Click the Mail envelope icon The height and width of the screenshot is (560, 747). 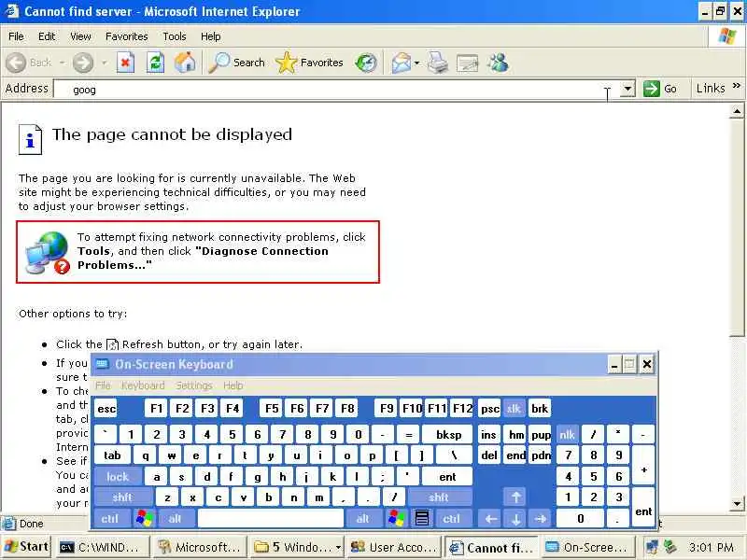pos(402,63)
